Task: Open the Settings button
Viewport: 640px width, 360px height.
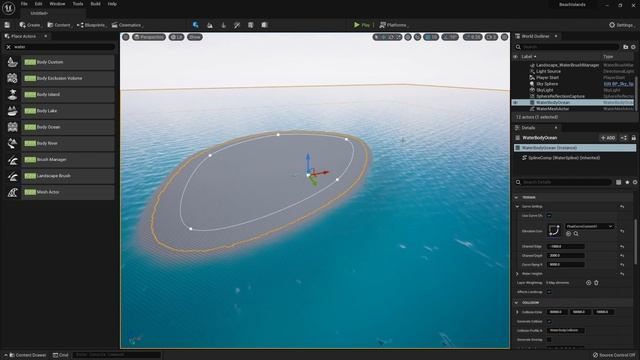Action: [621, 25]
